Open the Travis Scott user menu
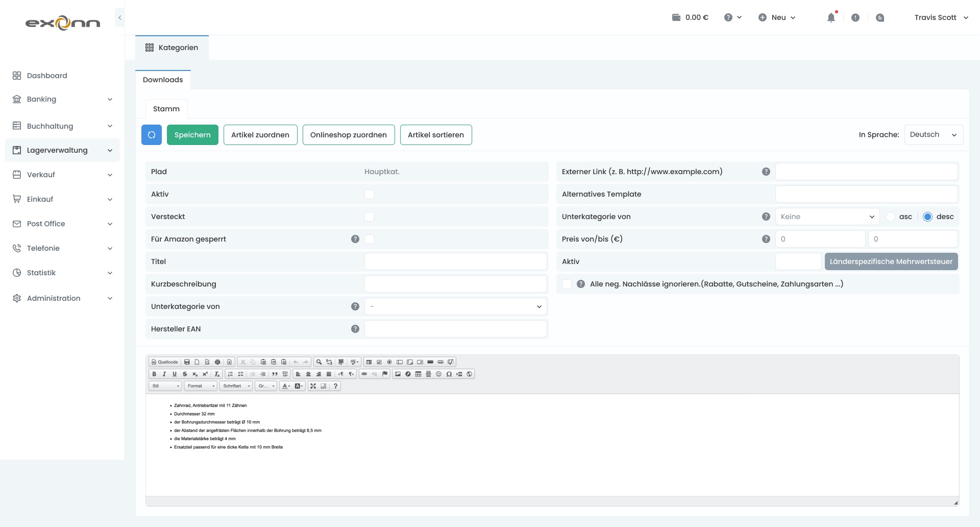 [x=941, y=17]
